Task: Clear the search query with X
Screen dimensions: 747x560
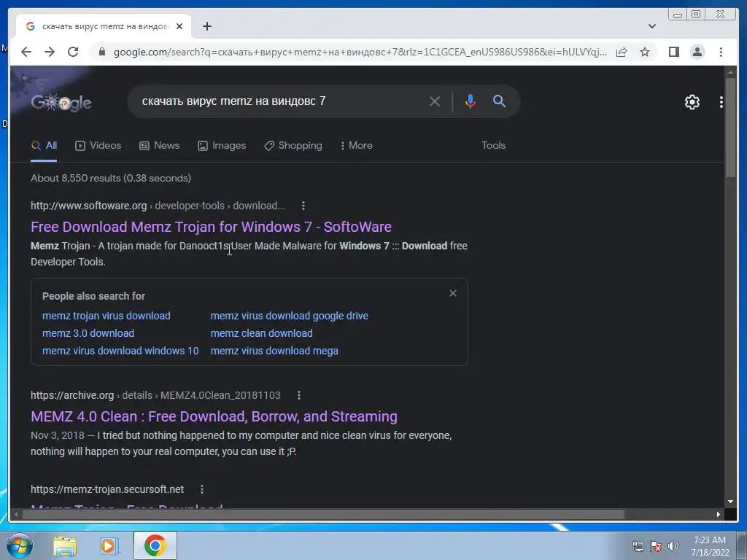Action: coord(435,101)
